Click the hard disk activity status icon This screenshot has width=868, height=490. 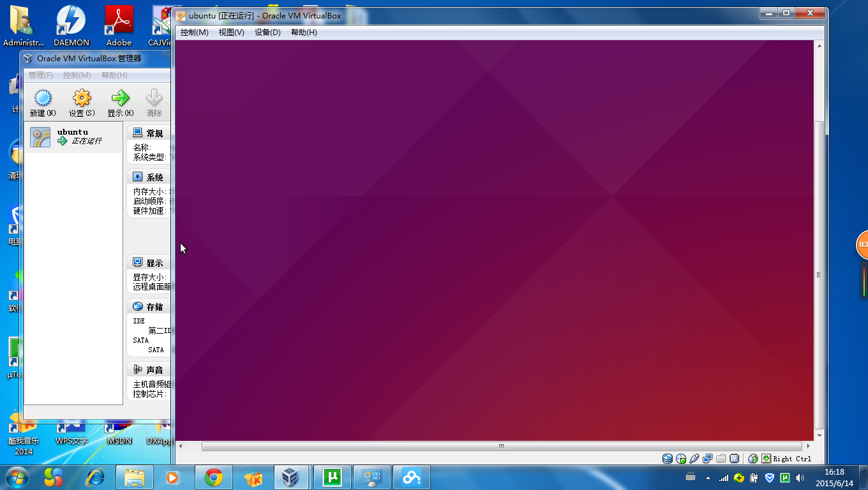click(668, 459)
